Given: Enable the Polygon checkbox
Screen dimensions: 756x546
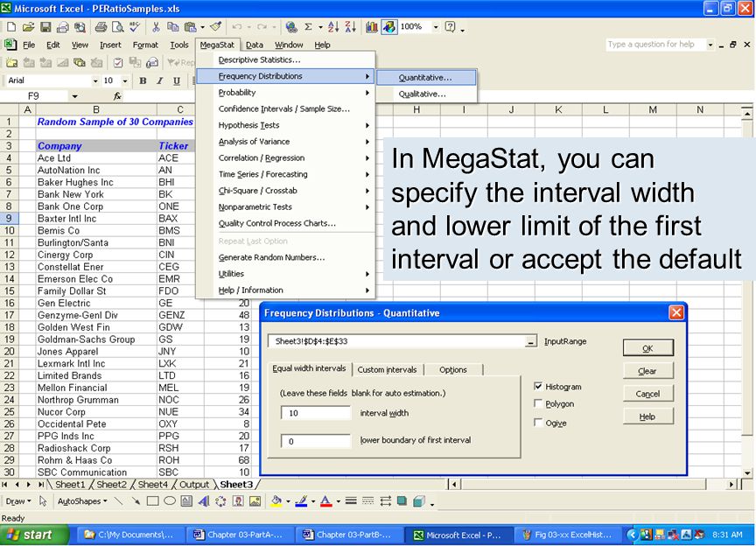Looking at the screenshot, I should [x=538, y=403].
